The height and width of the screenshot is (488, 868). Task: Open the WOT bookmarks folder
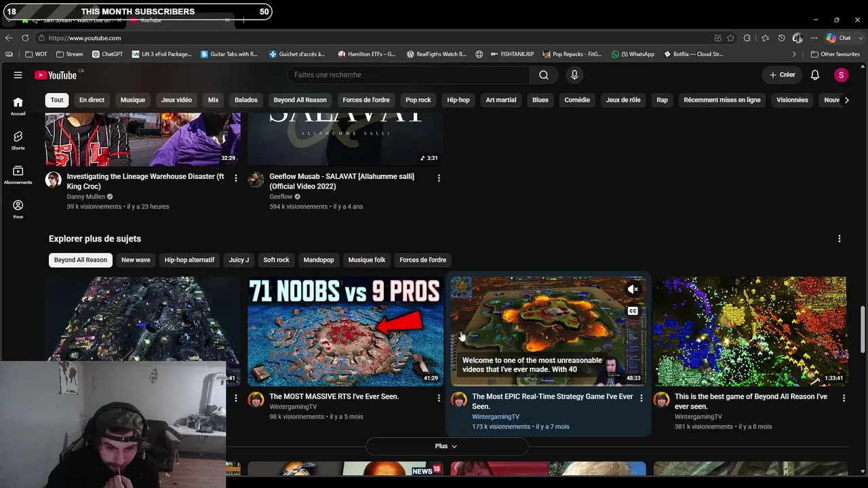coord(37,54)
